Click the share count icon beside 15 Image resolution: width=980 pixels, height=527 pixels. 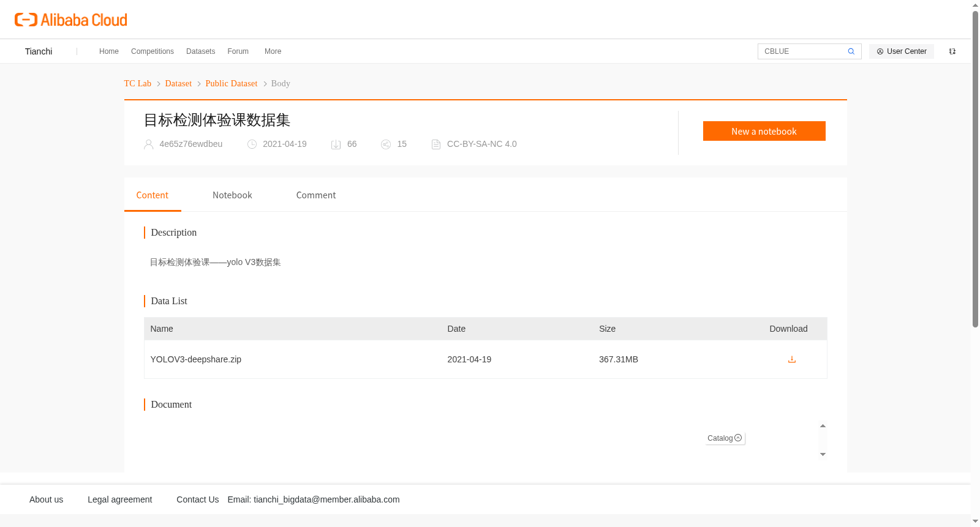point(386,144)
